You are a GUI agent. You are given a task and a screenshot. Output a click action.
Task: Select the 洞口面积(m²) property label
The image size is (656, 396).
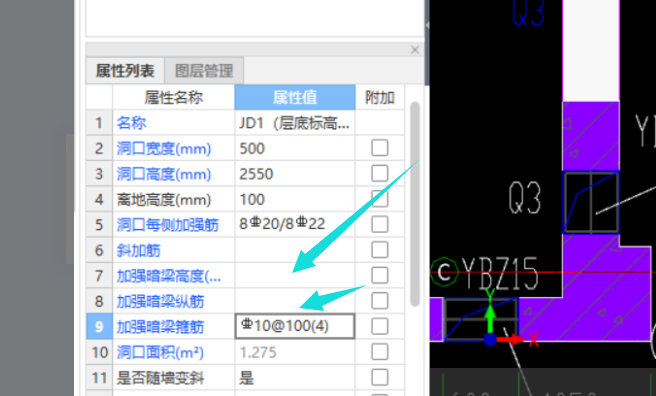pos(160,353)
